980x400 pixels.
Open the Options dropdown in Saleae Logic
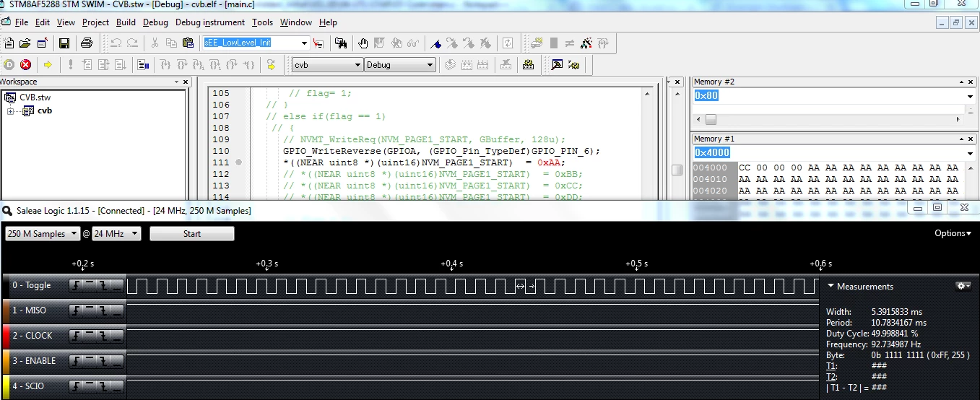(953, 233)
